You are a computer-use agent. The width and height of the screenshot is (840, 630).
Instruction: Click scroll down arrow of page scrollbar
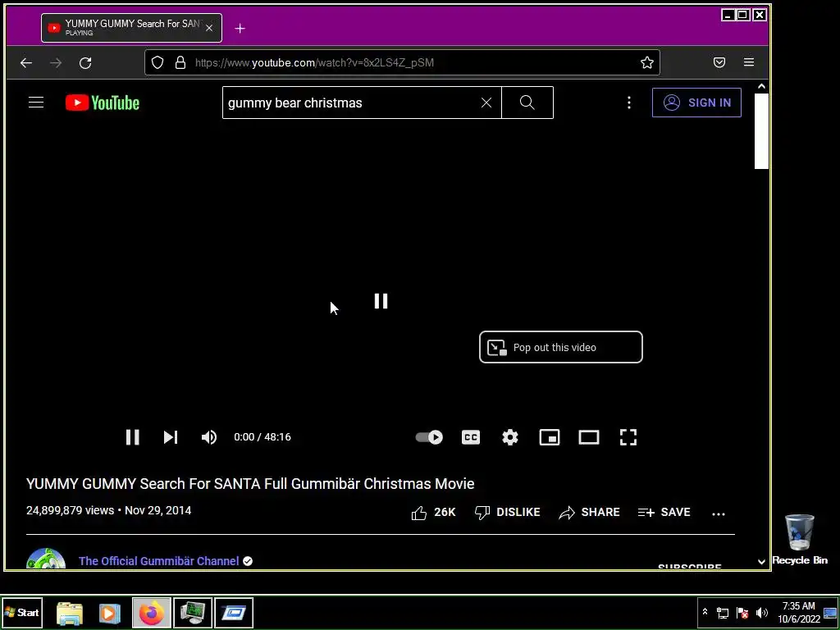tap(761, 561)
